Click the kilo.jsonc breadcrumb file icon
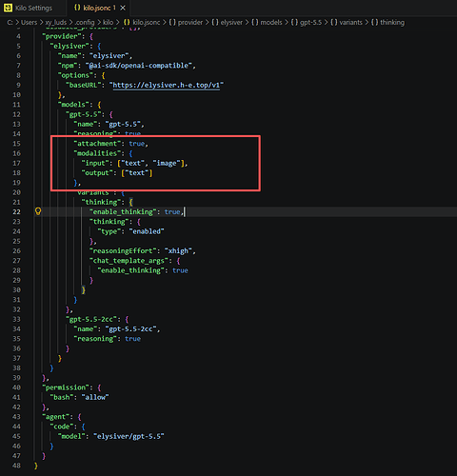This screenshot has height=476, width=457. tap(127, 23)
